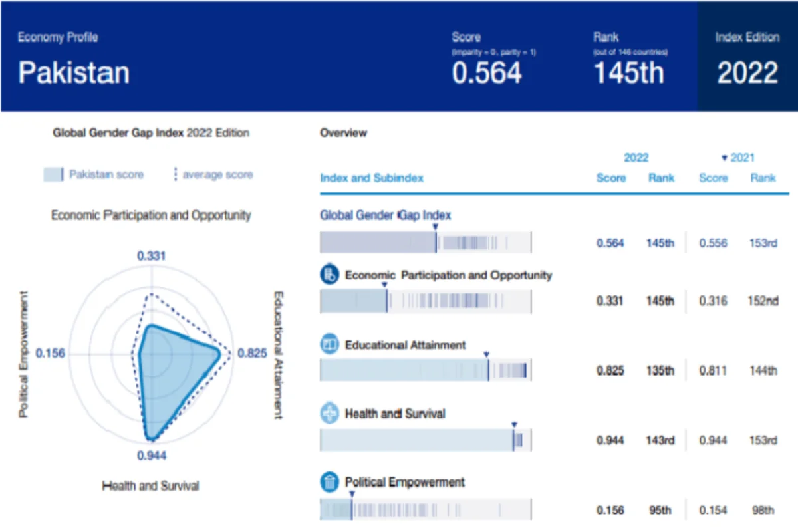The width and height of the screenshot is (798, 532).
Task: Click the Educational Attainment book icon
Action: 329,345
